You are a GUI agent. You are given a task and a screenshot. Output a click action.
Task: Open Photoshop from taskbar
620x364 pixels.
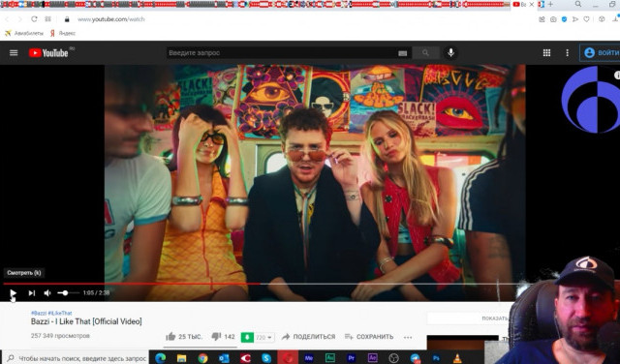(436, 358)
